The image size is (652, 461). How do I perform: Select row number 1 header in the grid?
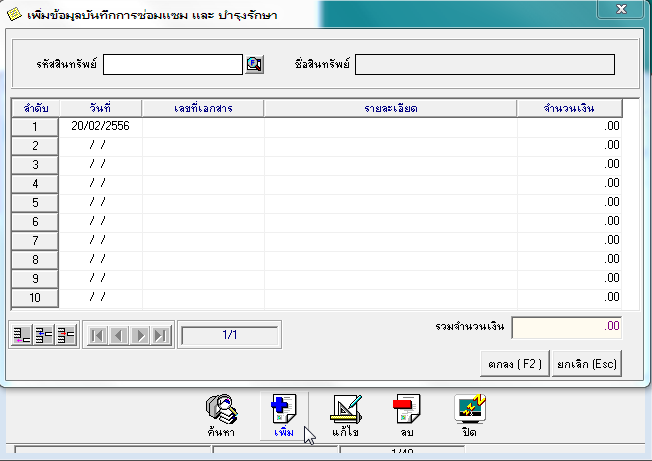(x=35, y=127)
